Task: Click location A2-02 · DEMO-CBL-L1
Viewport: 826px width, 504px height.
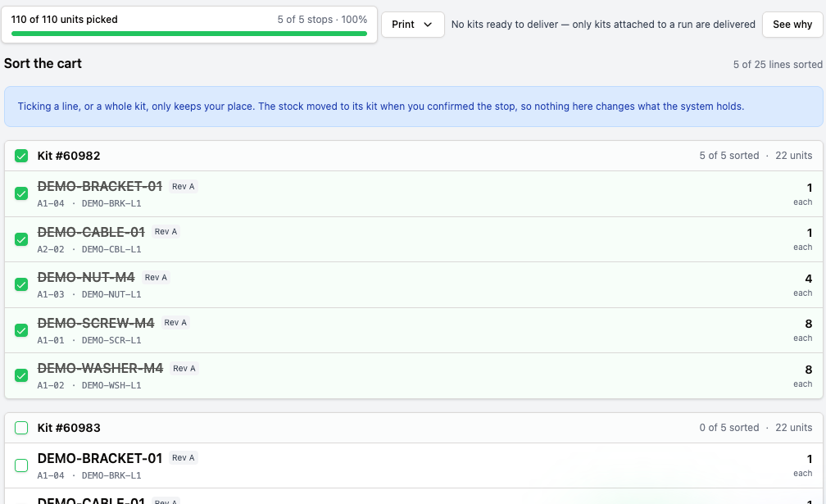Action: click(x=89, y=249)
